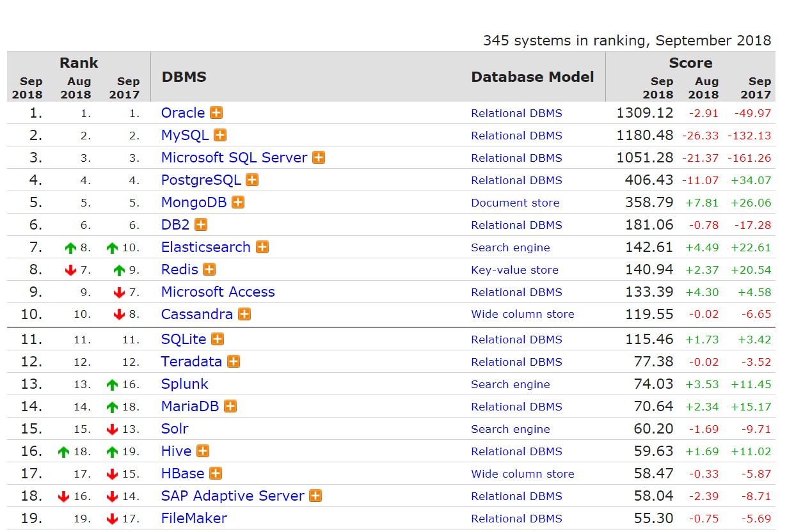Click Relational DBMS in Oracle row
Screen dimensions: 787x532
[516, 113]
